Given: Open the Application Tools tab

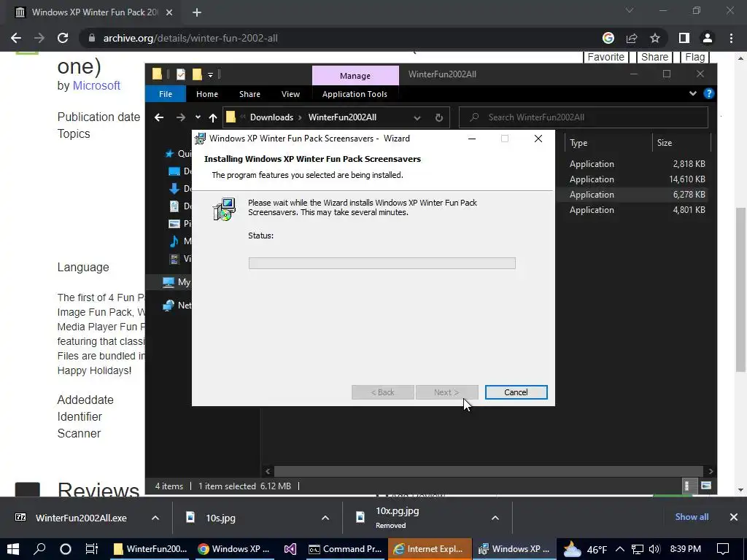Looking at the screenshot, I should pos(355,94).
